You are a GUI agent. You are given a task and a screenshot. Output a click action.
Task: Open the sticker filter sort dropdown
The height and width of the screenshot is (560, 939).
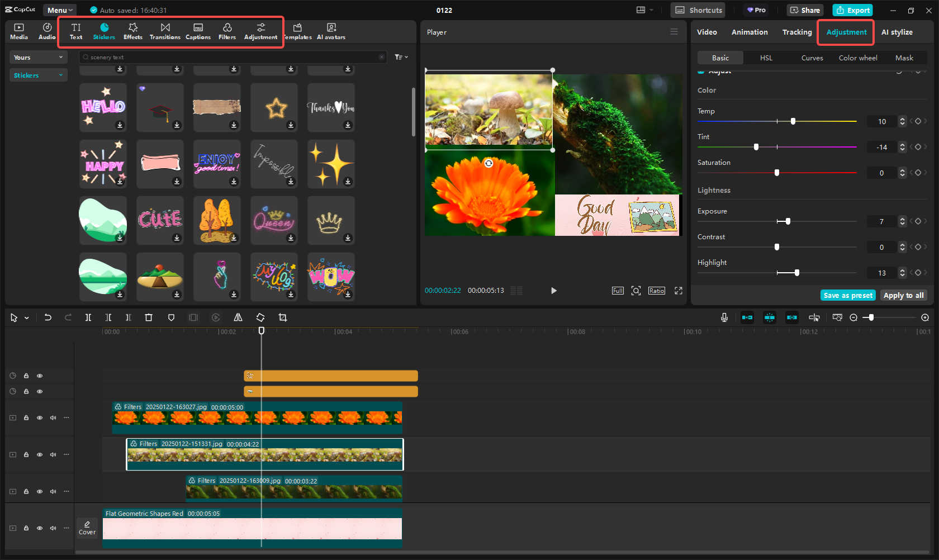click(x=401, y=57)
